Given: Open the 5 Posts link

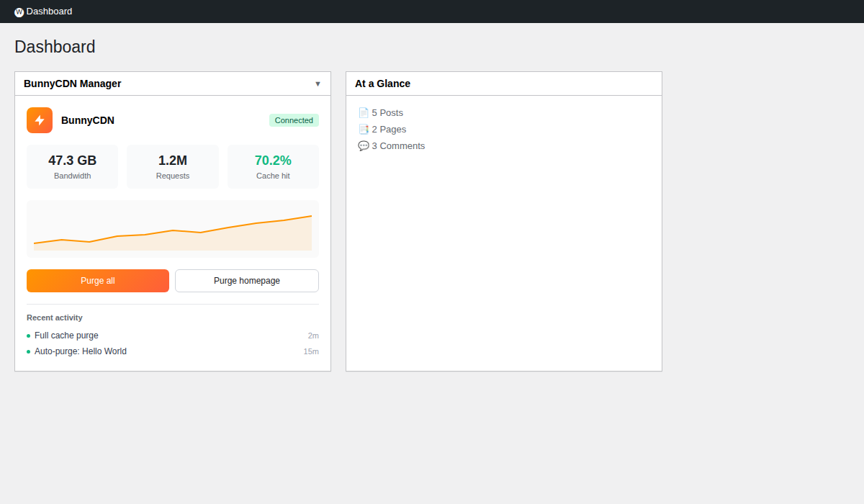Looking at the screenshot, I should point(387,113).
